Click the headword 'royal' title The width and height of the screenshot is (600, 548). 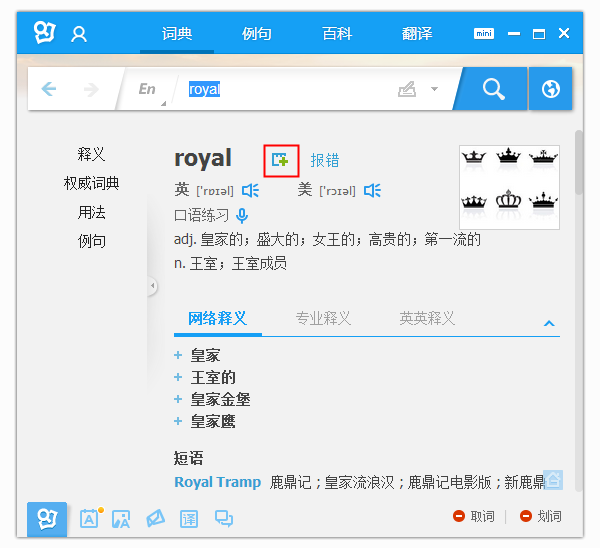click(x=203, y=158)
